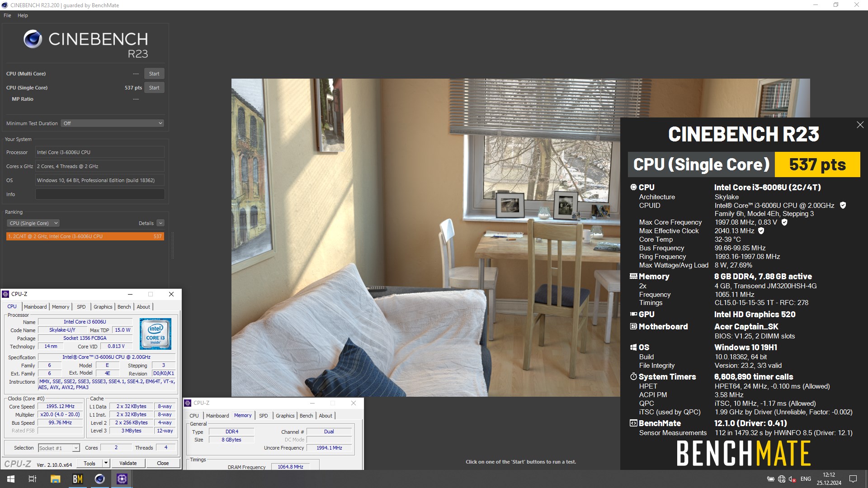Open ranking type CPU (Single Core) dropdown

33,223
